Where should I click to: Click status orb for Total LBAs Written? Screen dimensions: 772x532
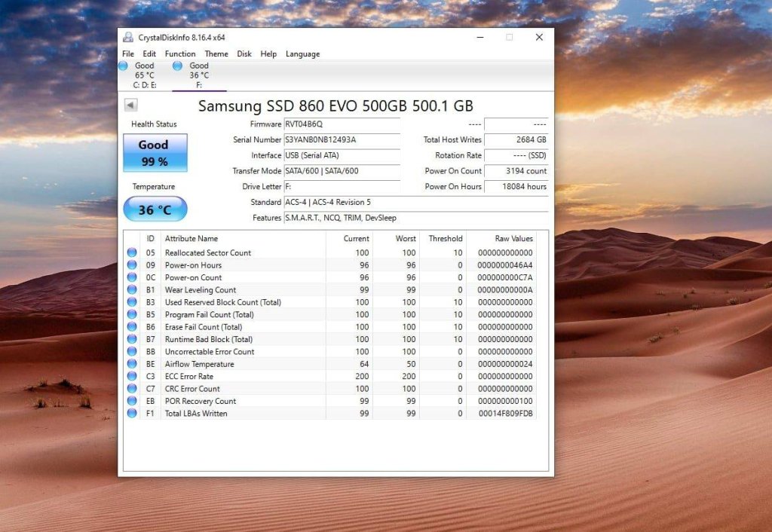(132, 414)
